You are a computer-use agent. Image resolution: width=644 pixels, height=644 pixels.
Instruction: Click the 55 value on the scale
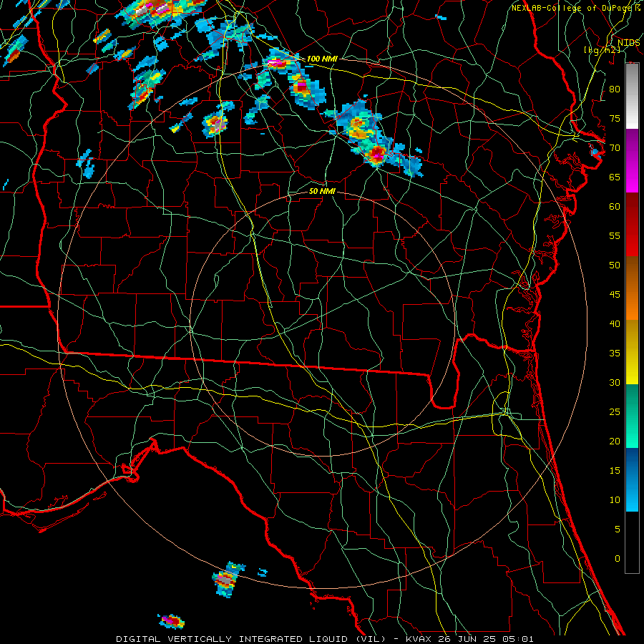pyautogui.click(x=615, y=235)
